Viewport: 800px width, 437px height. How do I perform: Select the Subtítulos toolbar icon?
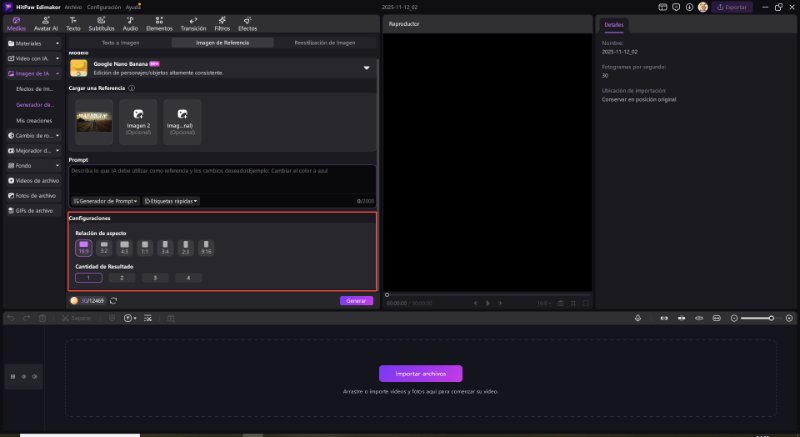(101, 24)
